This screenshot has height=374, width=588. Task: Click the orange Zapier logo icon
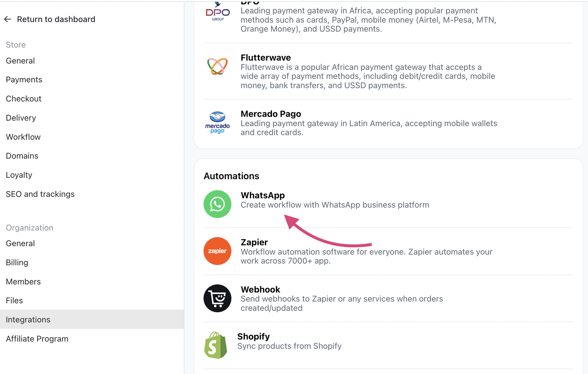(x=217, y=251)
